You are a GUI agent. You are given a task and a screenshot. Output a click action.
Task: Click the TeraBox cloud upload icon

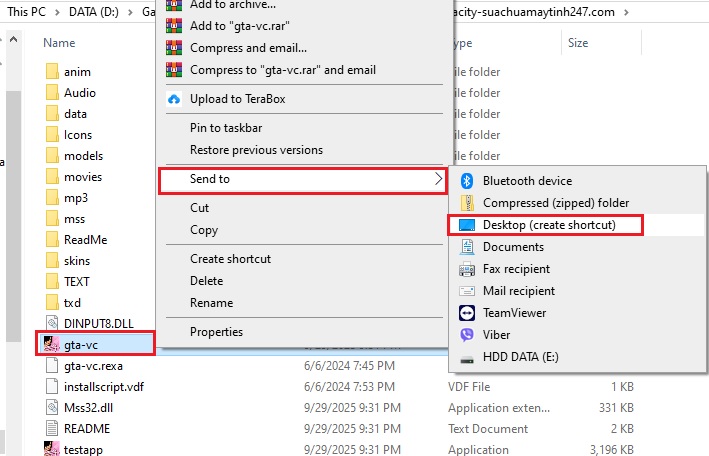(174, 99)
